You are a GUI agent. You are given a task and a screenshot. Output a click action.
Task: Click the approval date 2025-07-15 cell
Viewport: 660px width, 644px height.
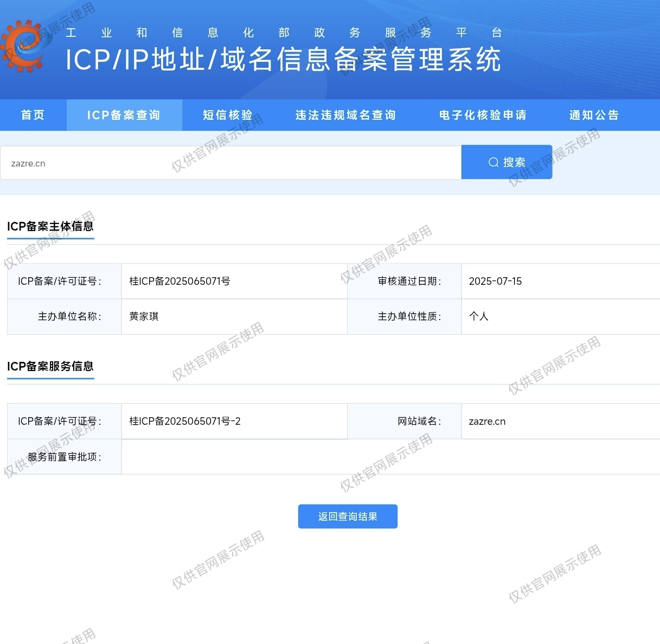(495, 281)
